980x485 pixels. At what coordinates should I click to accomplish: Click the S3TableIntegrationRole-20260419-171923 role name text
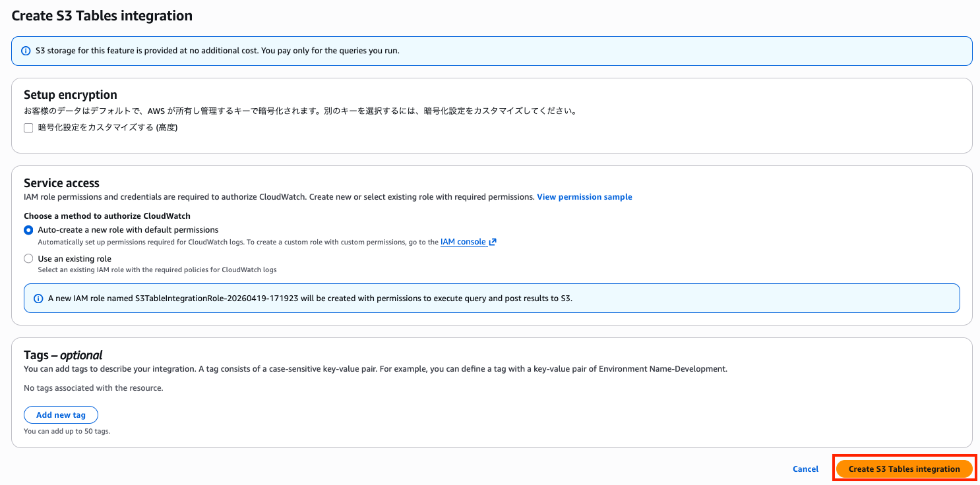(x=216, y=299)
